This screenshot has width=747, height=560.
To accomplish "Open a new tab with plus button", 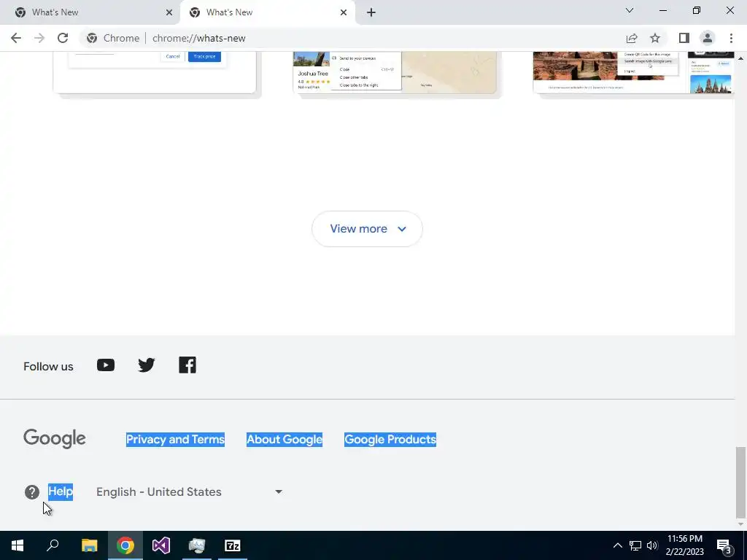I will [x=371, y=12].
